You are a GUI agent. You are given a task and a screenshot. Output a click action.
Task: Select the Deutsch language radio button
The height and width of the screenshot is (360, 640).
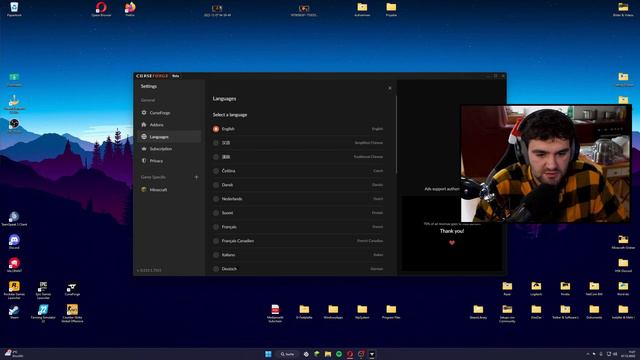(216, 269)
